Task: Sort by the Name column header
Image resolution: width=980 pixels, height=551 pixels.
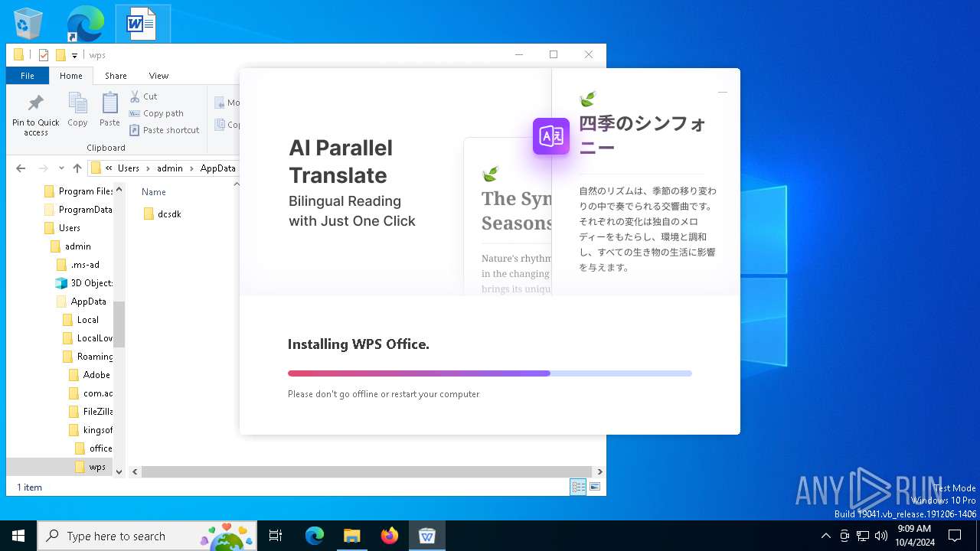Action: 153,192
